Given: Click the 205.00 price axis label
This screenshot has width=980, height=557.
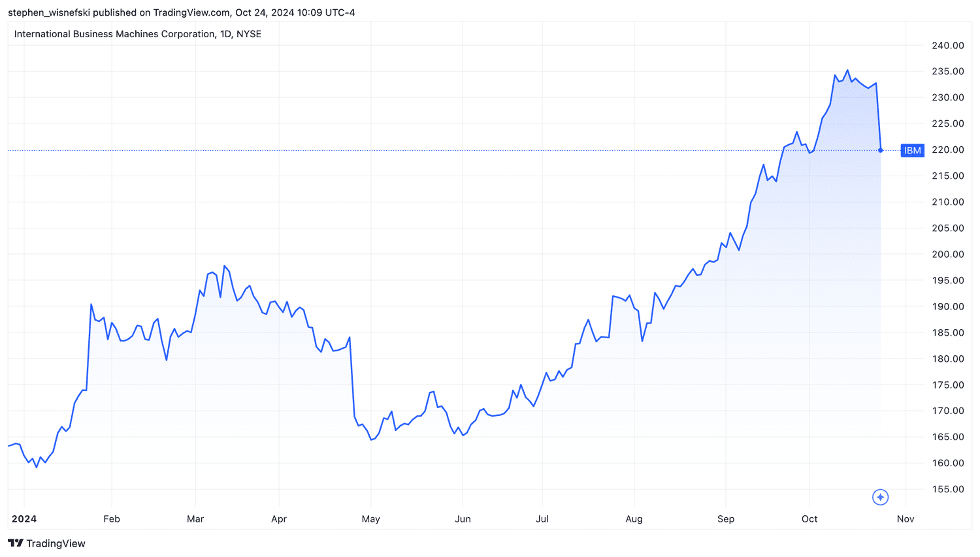Looking at the screenshot, I should pos(948,228).
